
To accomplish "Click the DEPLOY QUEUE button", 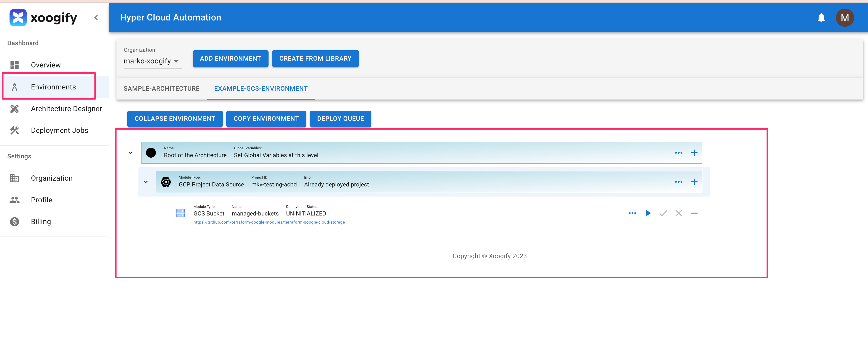I will point(340,119).
